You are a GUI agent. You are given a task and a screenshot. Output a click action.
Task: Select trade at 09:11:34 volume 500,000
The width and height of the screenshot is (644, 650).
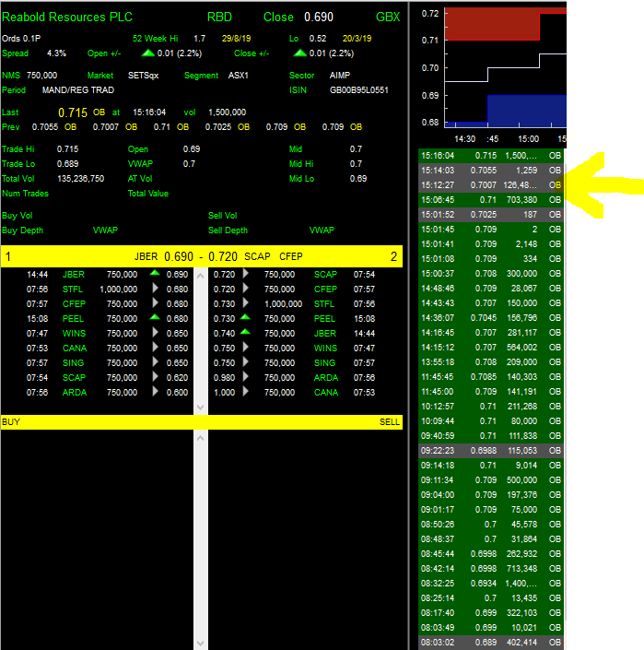(491, 480)
